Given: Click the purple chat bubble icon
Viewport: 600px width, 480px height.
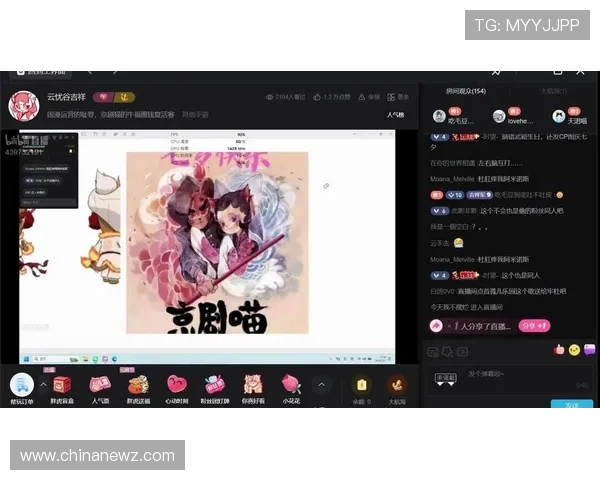Looking at the screenshot, I should (x=590, y=349).
